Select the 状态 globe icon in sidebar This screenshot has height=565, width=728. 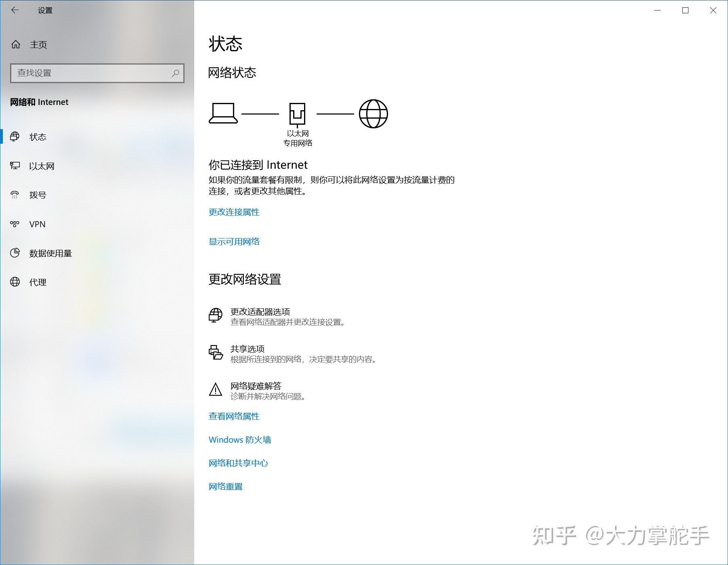click(x=15, y=137)
